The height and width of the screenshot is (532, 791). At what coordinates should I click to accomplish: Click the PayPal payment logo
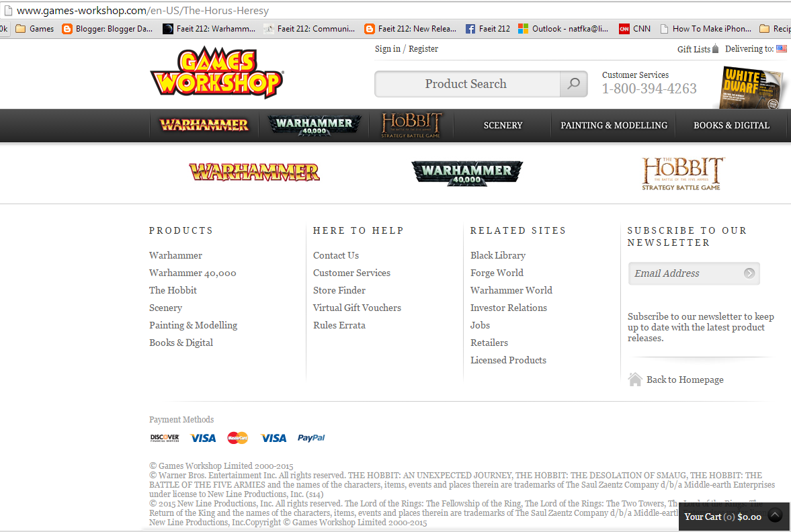point(311,438)
